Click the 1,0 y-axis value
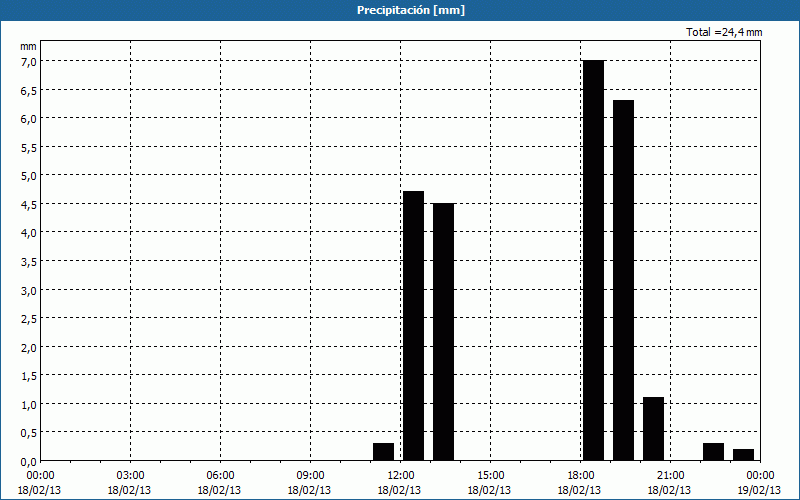The height and width of the screenshot is (500, 800). pyautogui.click(x=29, y=404)
